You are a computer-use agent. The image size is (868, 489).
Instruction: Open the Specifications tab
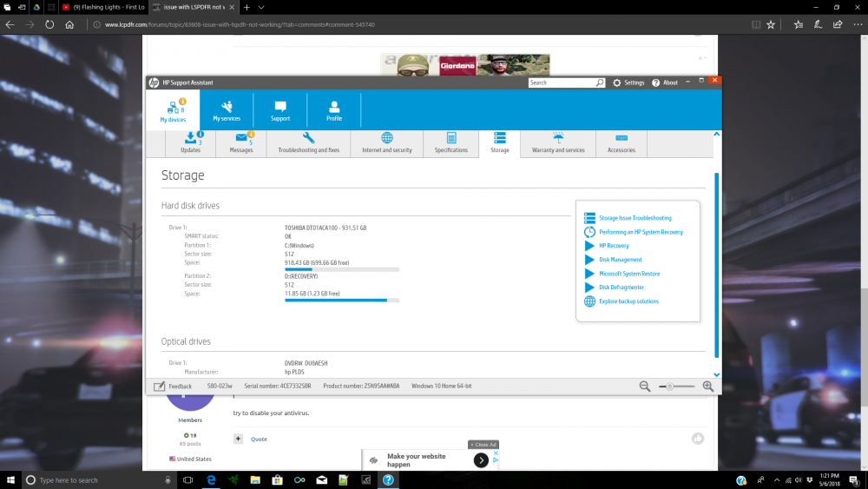tap(451, 143)
